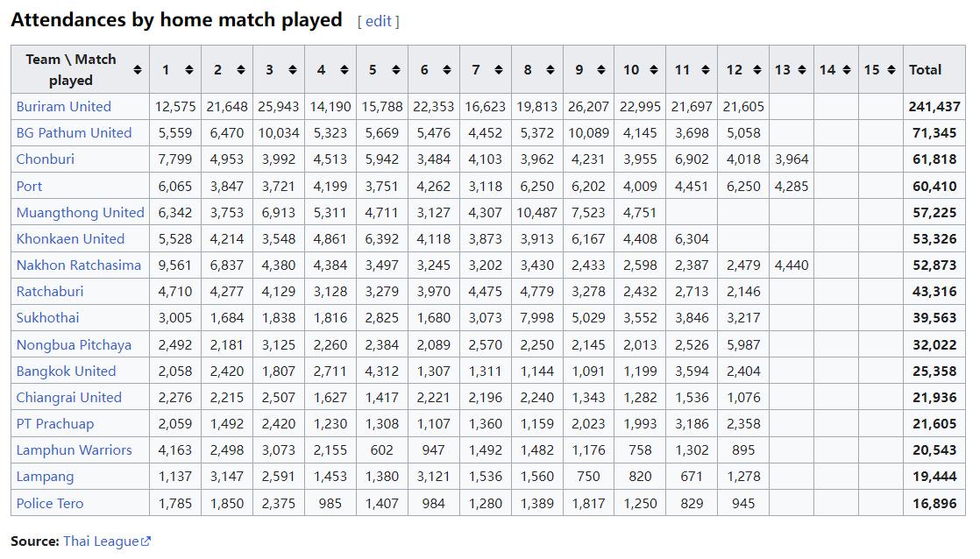The width and height of the screenshot is (980, 559).
Task: Sort by match 1 attendance arrows
Action: pos(189,70)
